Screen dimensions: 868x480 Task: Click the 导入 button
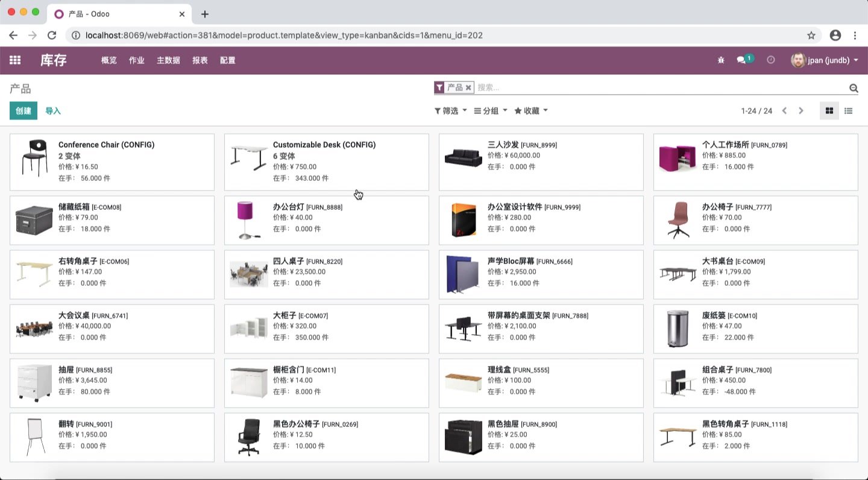pos(53,111)
